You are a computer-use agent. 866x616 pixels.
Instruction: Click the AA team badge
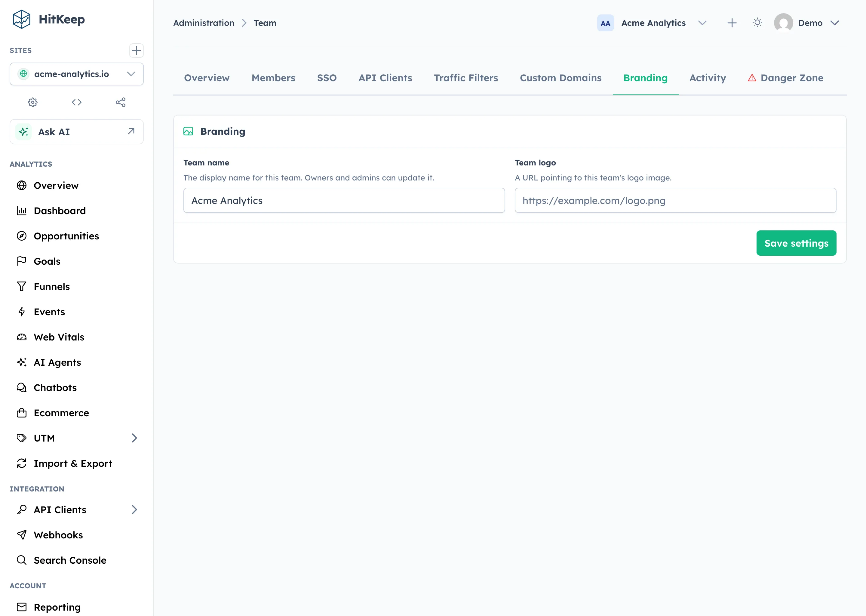(x=606, y=23)
